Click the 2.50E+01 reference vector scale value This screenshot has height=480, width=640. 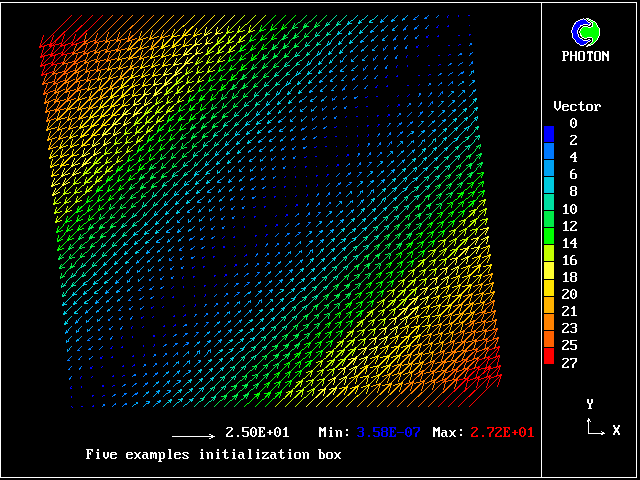pos(257,433)
